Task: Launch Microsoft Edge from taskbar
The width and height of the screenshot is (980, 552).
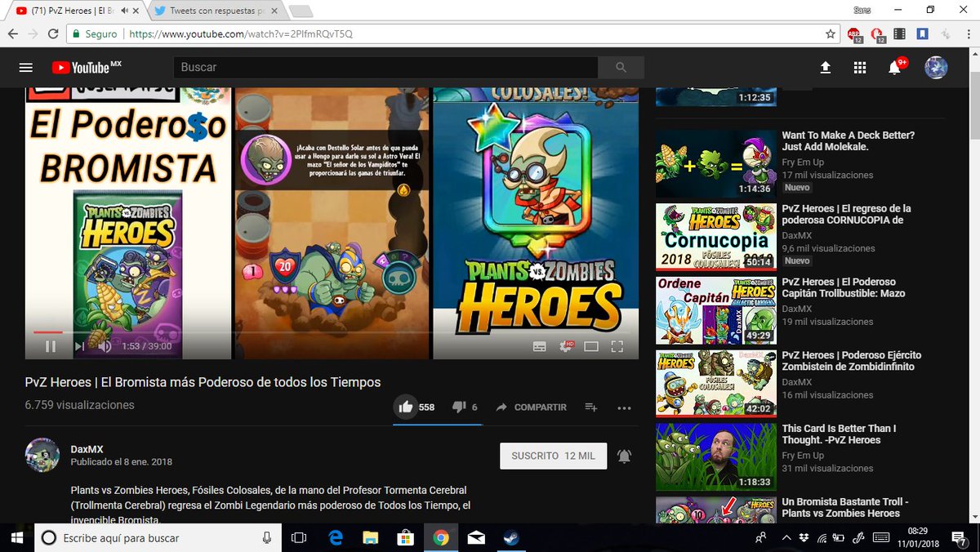Action: click(335, 537)
